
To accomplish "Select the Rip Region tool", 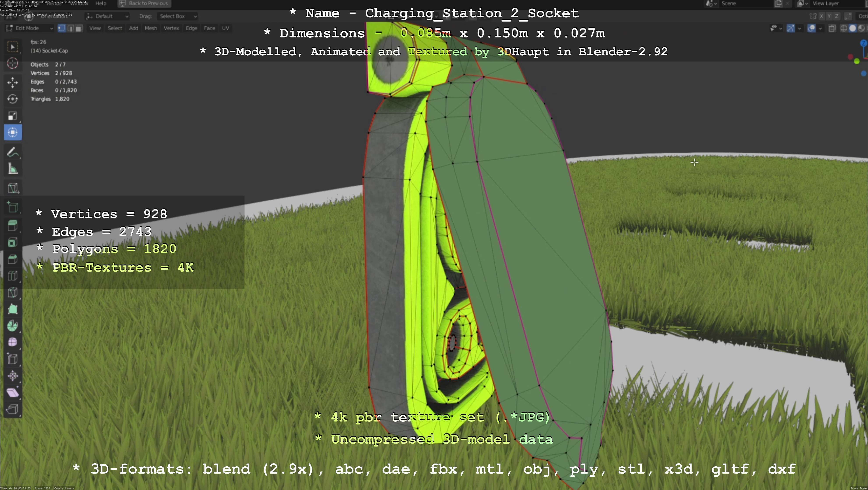I will [12, 409].
